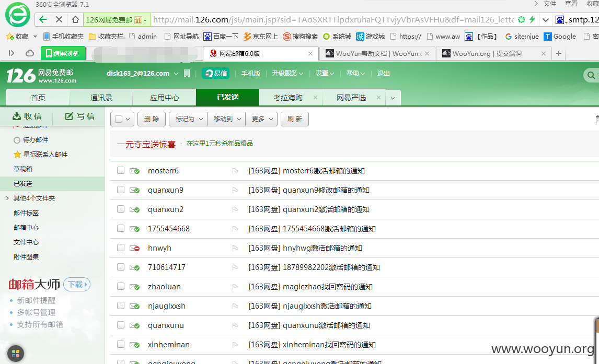Click failed-delivery icon on hnwyh row
This screenshot has width=599, height=364.
[134, 248]
